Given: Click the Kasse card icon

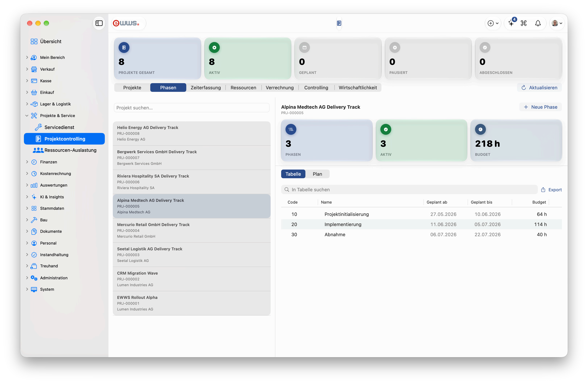Looking at the screenshot, I should (34, 81).
